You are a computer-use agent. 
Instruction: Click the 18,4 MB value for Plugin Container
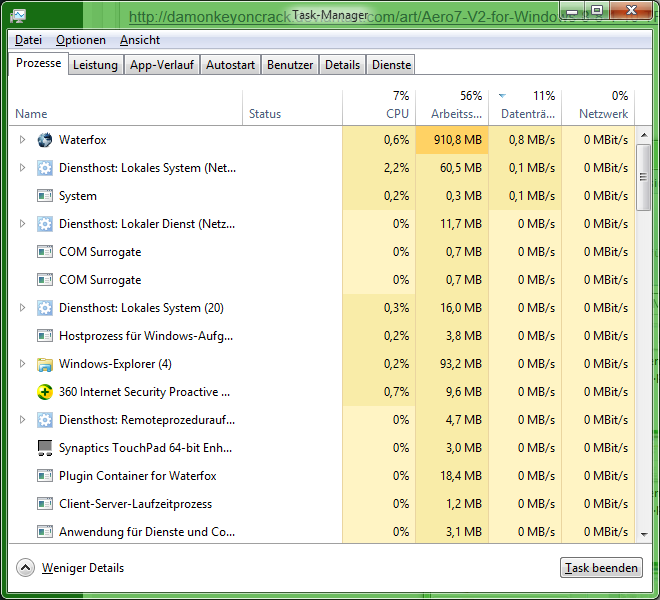[460, 476]
